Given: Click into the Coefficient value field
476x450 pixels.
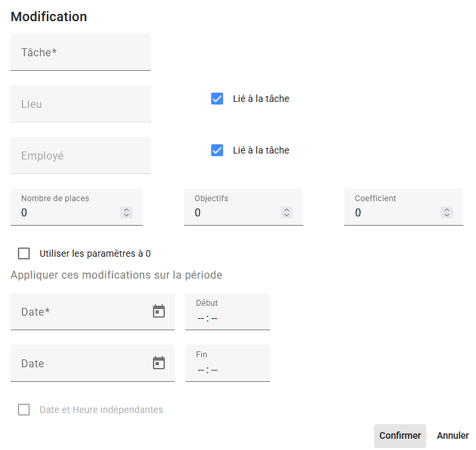Looking at the screenshot, I should (395, 212).
